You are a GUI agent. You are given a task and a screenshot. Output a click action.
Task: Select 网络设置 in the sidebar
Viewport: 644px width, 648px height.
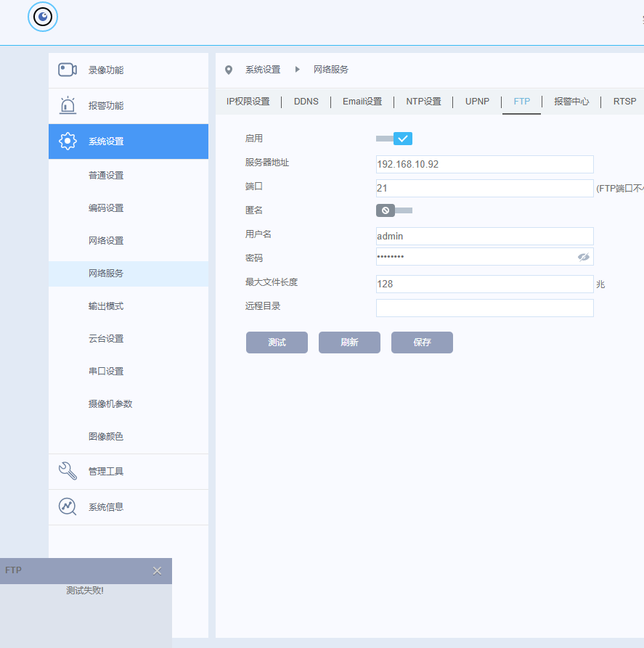coord(106,241)
